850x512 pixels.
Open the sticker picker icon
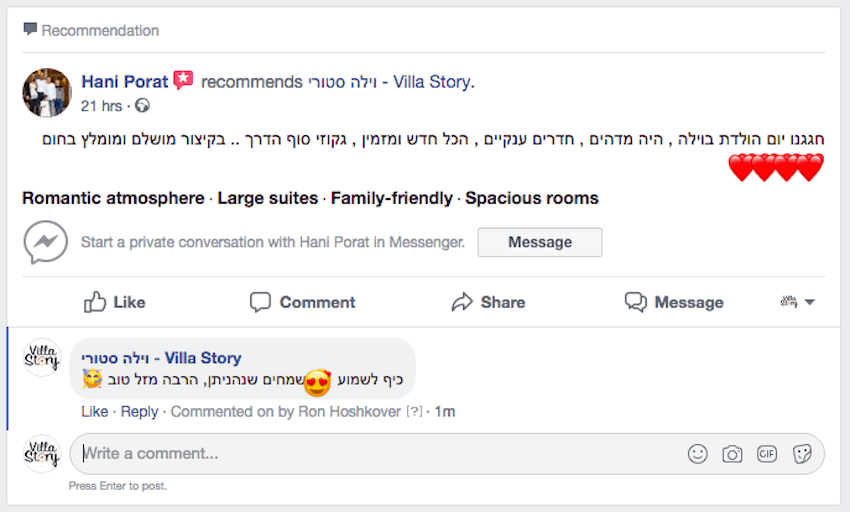pos(801,454)
